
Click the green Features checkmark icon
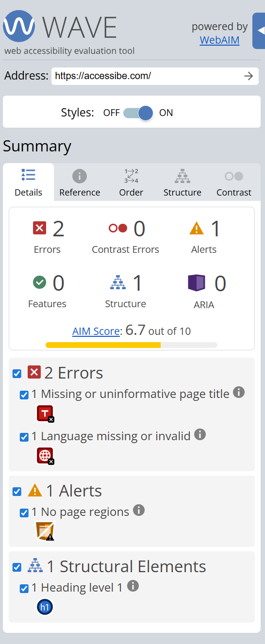pos(39,282)
